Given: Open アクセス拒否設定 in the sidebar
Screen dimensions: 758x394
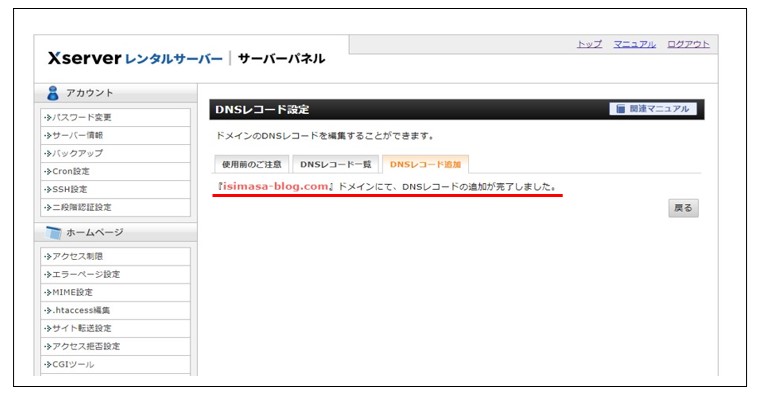Looking at the screenshot, I should click(x=116, y=346).
